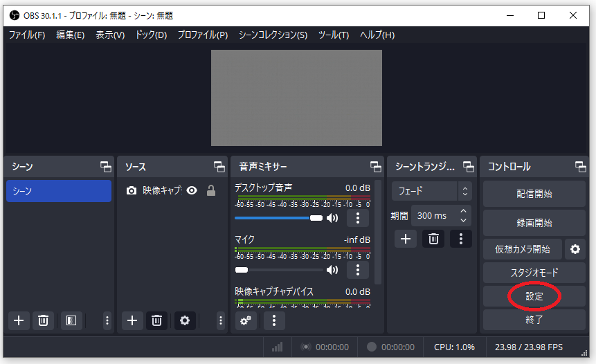Image resolution: width=596 pixels, height=364 pixels.
Task: Click 仮想カメラ開始 button
Action: pyautogui.click(x=522, y=249)
